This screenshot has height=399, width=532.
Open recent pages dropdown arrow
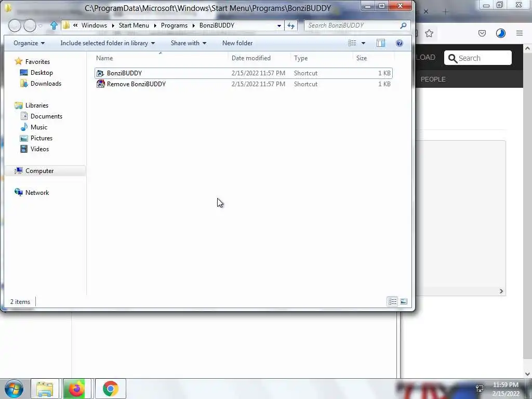click(41, 26)
